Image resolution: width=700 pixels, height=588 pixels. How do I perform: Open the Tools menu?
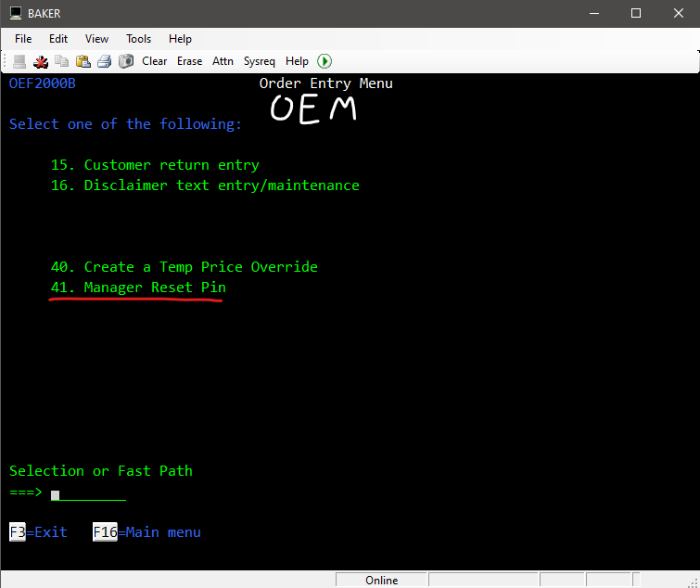click(139, 39)
